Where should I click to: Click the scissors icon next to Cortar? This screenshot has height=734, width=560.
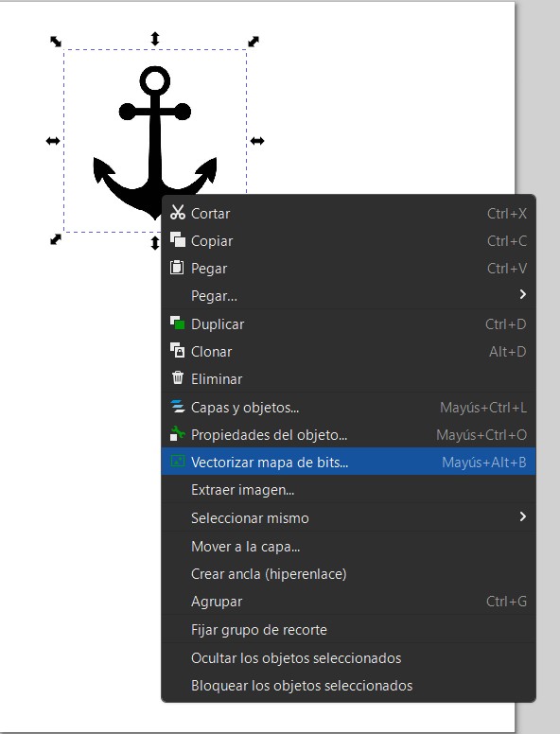click(x=178, y=213)
